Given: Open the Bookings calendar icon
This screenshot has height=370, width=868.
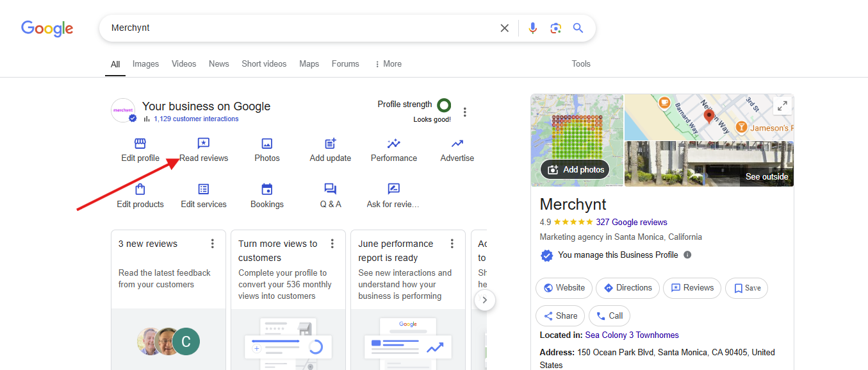Looking at the screenshot, I should 267,189.
